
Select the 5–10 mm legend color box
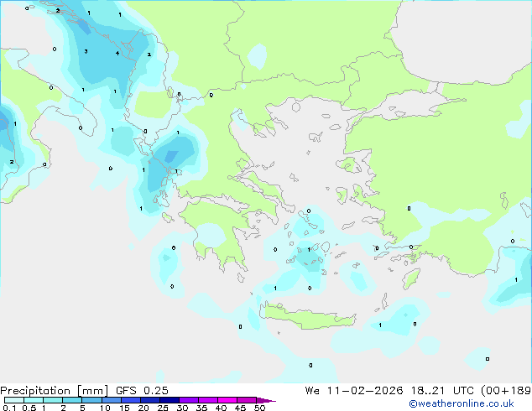(x=91, y=400)
